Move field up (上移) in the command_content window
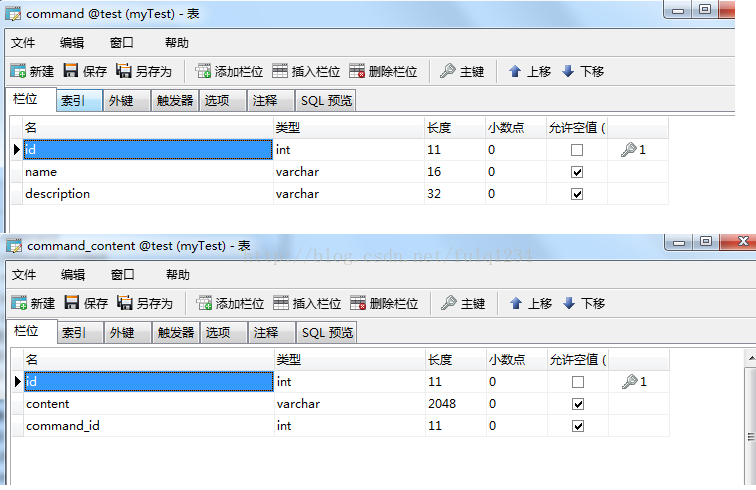 point(530,303)
